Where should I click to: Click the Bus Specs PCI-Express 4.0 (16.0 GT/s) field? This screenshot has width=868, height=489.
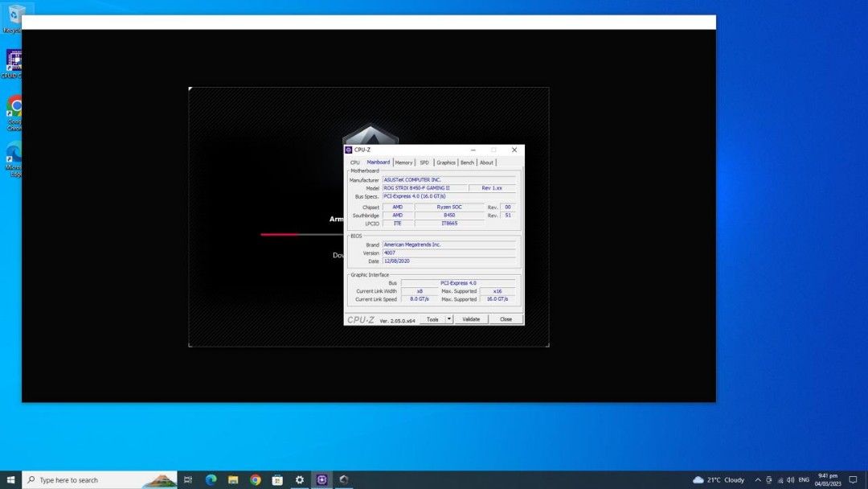[449, 196]
